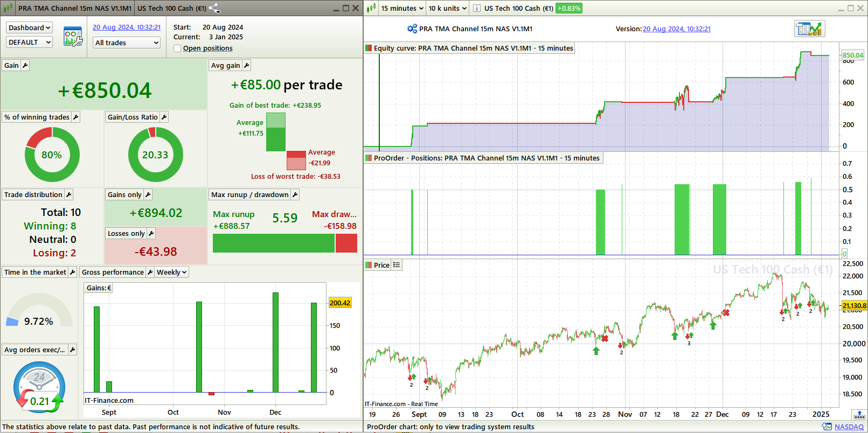The width and height of the screenshot is (868, 433).
Task: Select the Gross performance panel label
Action: pos(113,272)
